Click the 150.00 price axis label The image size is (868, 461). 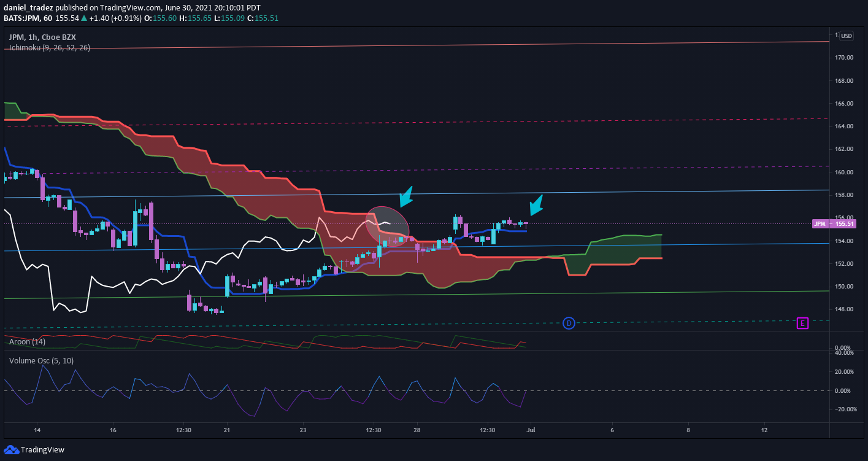tap(844, 287)
